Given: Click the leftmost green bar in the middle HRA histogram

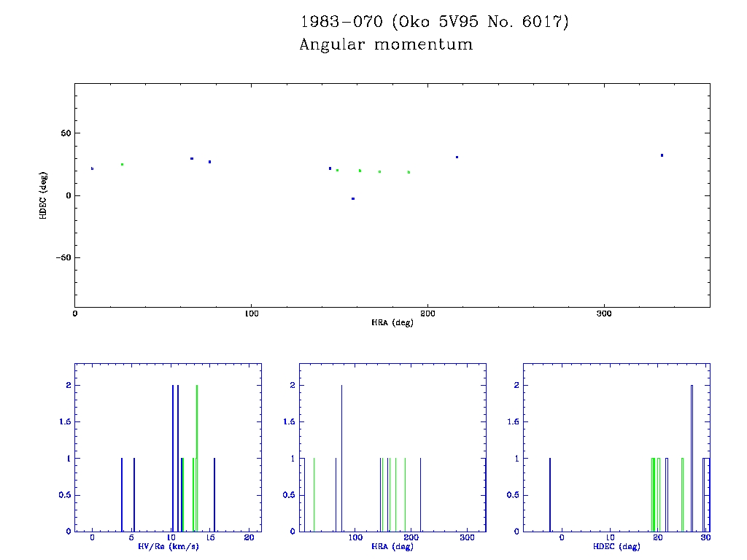Looking at the screenshot, I should coord(314,495).
